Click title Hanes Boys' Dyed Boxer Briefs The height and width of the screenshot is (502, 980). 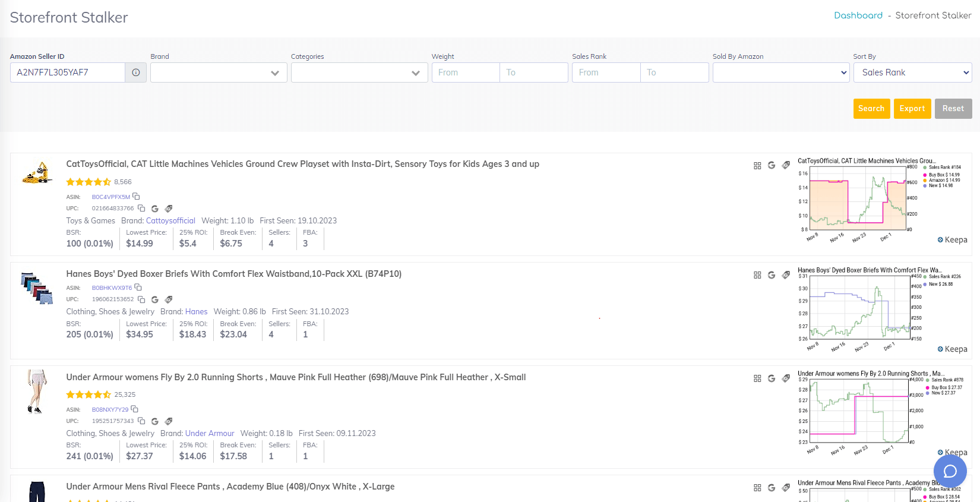[x=234, y=274]
